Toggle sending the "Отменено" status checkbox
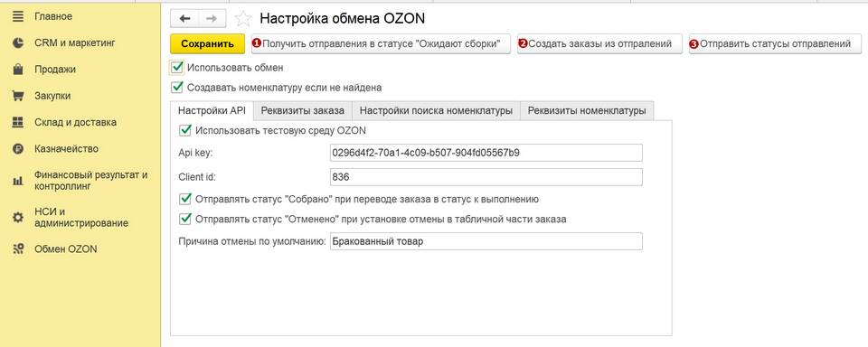This screenshot has height=347, width=868. pos(184,220)
